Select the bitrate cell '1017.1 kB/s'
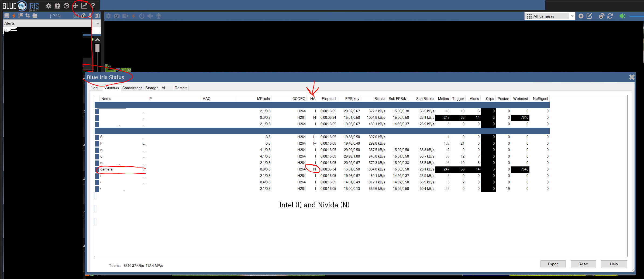 (376, 182)
